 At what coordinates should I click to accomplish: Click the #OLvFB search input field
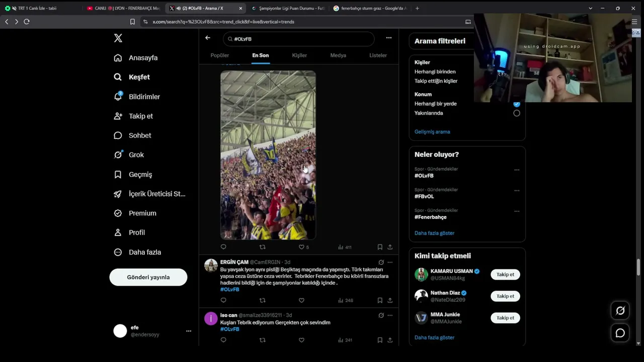coord(299,39)
